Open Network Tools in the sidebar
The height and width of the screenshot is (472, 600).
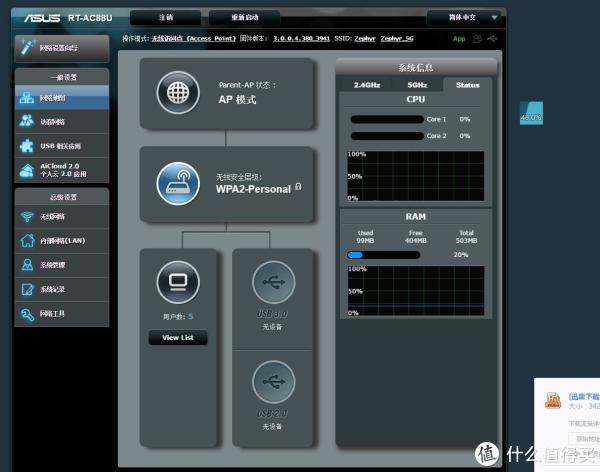tap(62, 314)
